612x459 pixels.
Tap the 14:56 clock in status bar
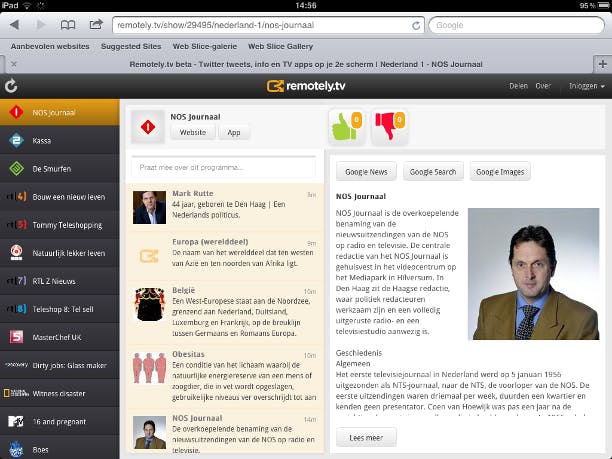pyautogui.click(x=306, y=5)
